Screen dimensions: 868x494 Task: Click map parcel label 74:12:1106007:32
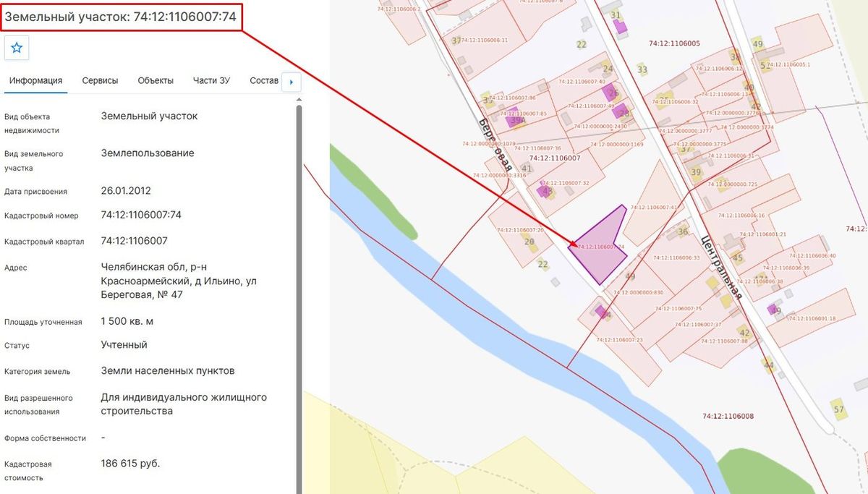[x=565, y=183]
